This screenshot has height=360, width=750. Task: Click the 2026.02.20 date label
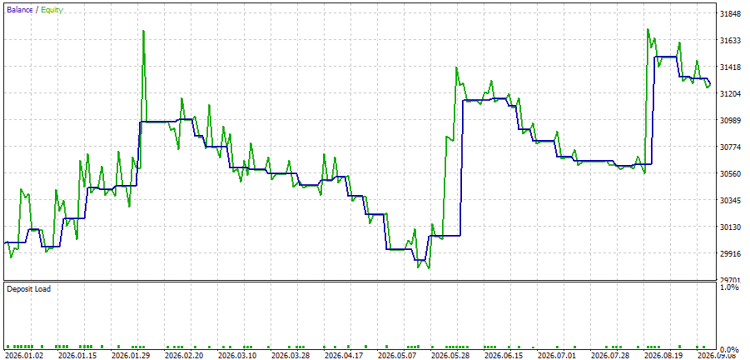[184, 356]
